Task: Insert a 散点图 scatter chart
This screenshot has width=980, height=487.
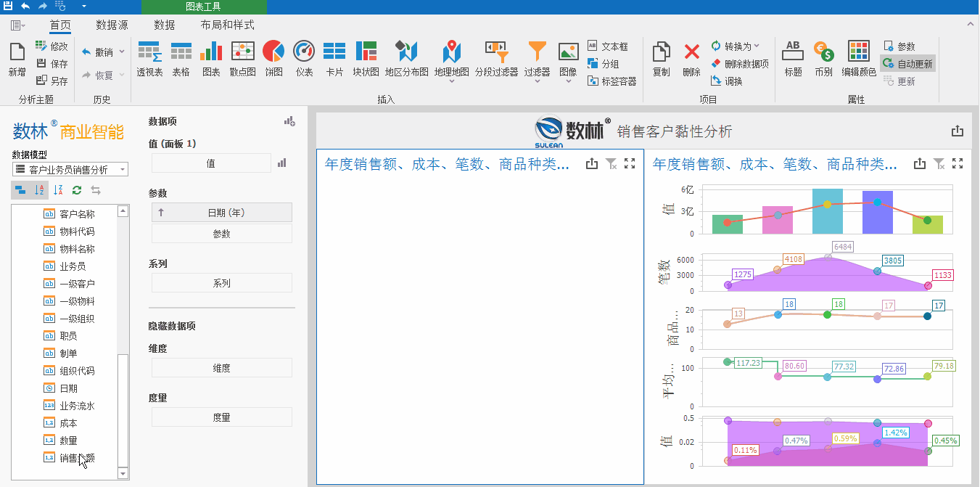Action: pyautogui.click(x=242, y=60)
